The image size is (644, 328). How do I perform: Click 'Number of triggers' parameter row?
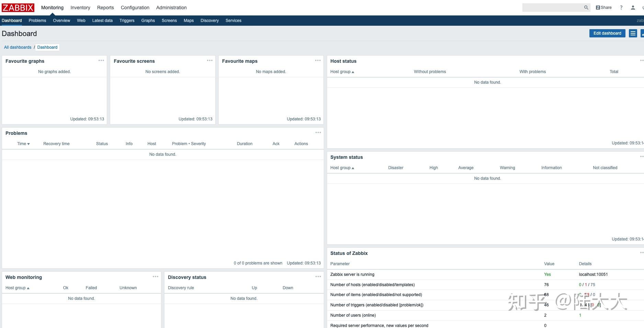(485, 305)
